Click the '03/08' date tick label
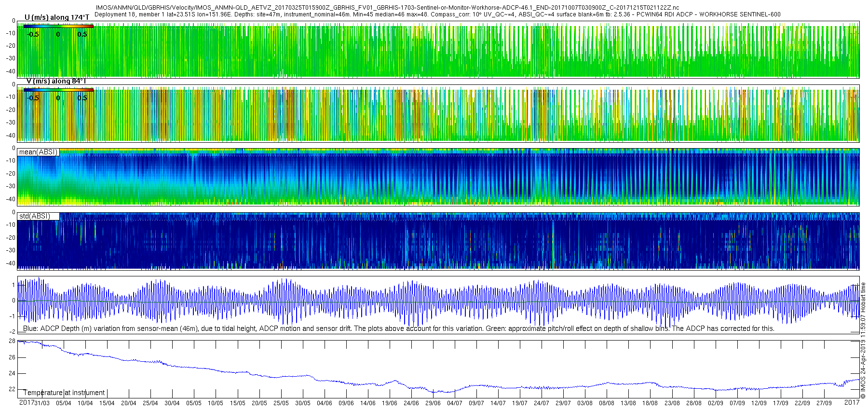Screen dimensions: 868x410 coord(585,403)
